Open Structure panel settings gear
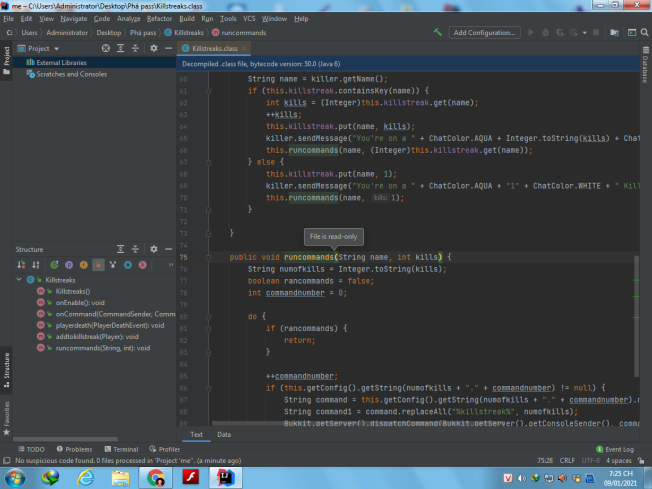The image size is (652, 489). (152, 249)
